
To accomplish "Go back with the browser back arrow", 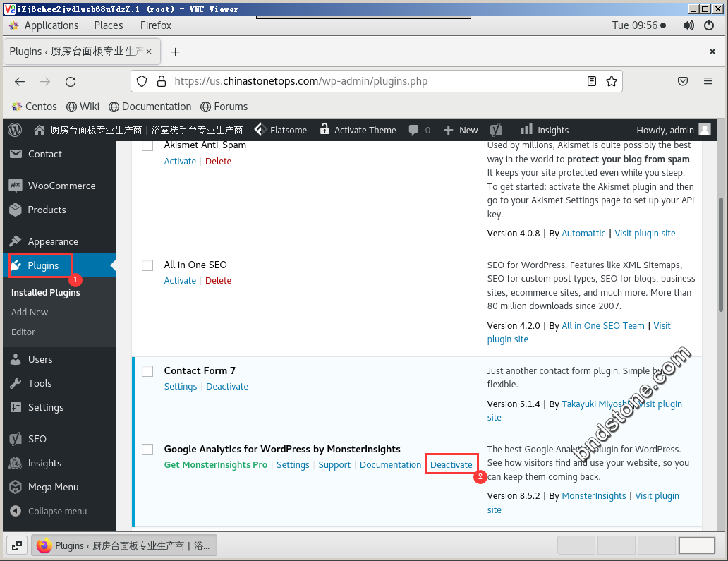I will [x=20, y=82].
